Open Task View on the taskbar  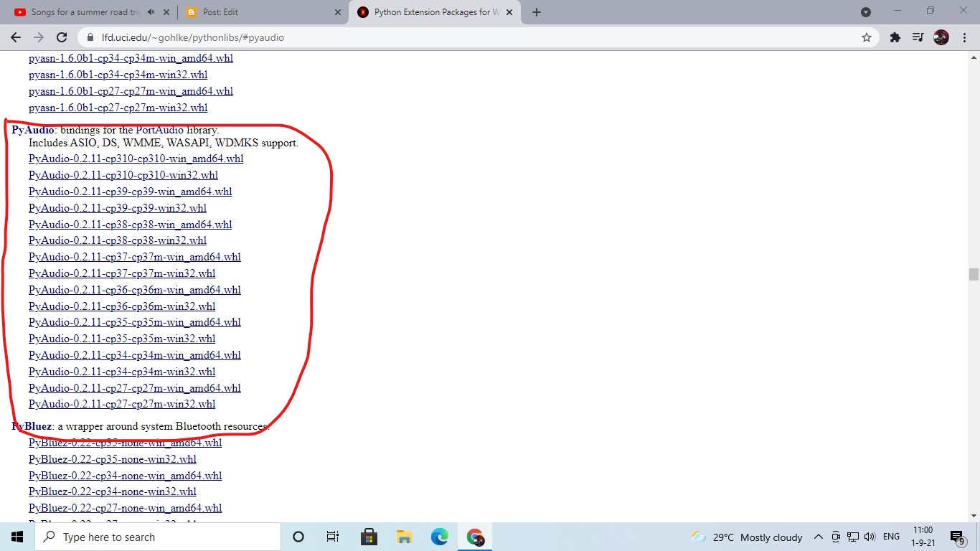coord(333,537)
